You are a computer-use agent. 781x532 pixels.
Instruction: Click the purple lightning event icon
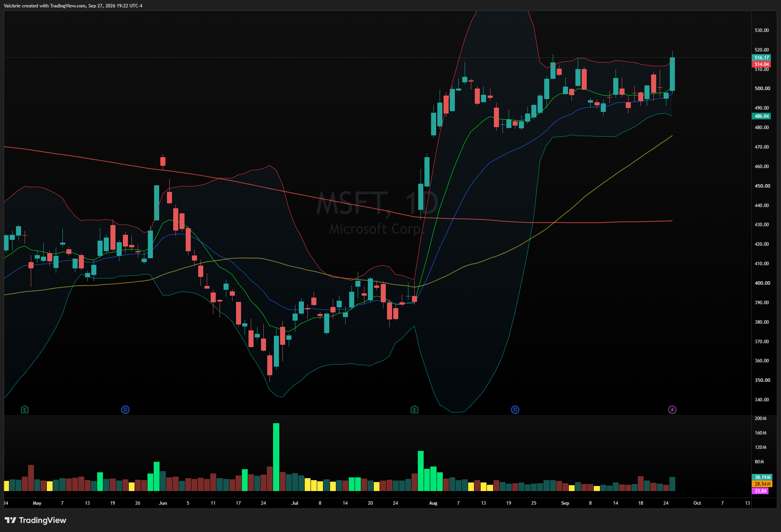tap(672, 410)
